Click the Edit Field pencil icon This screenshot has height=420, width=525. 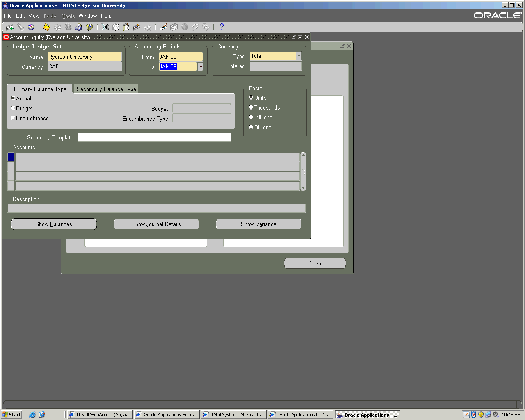[x=163, y=27]
